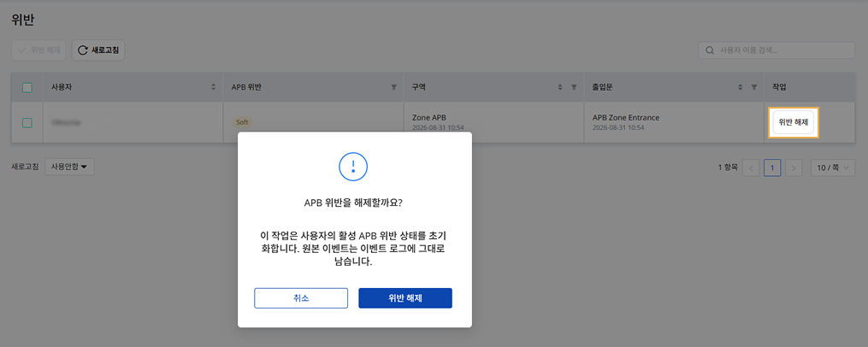
Task: Focus the 사용자 이름 검색 input field
Action: 776,50
